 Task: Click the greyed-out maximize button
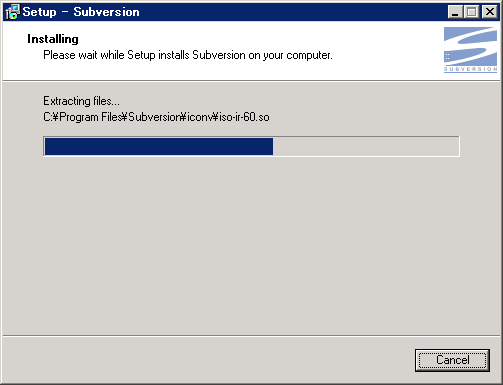471,12
